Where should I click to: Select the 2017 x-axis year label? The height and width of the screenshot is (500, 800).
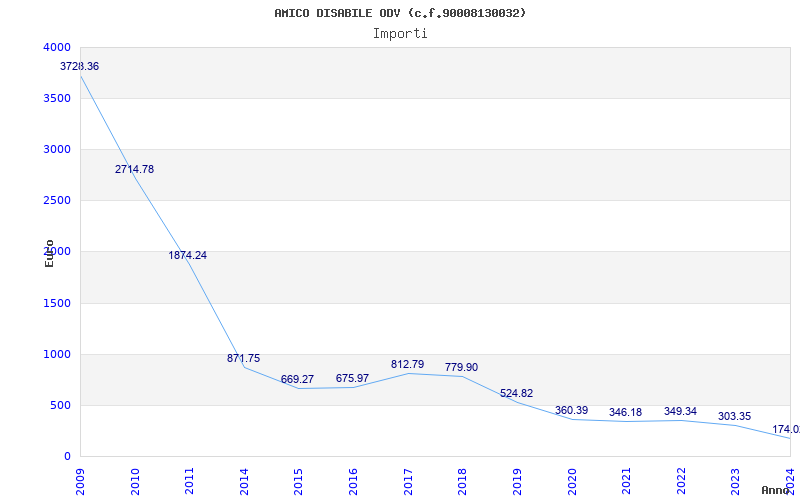click(408, 478)
